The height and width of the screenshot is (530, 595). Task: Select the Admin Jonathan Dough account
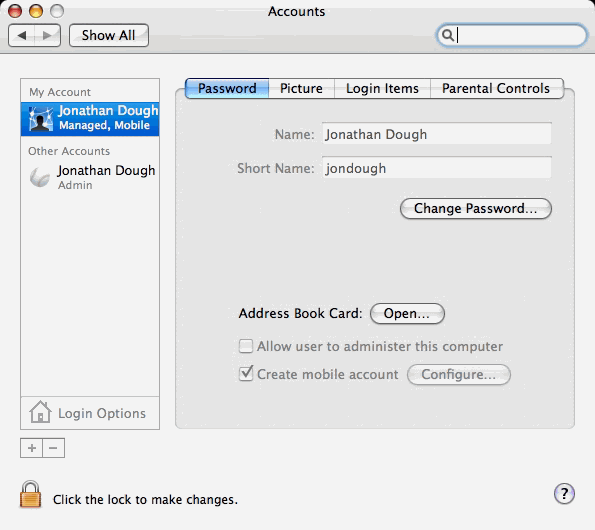pyautogui.click(x=90, y=177)
